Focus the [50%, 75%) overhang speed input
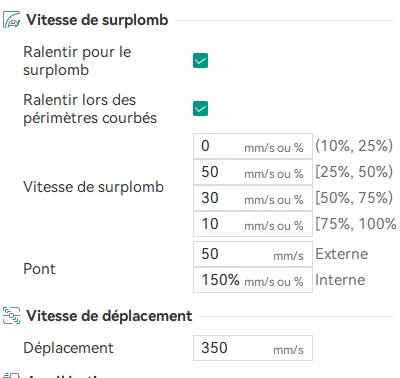This screenshot has width=400, height=378. (253, 198)
